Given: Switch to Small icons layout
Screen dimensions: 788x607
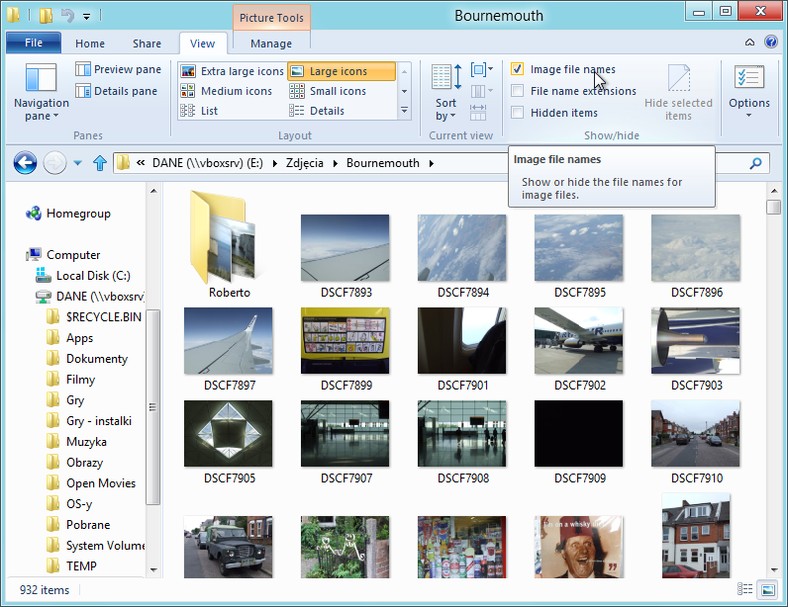Looking at the screenshot, I should pos(328,91).
